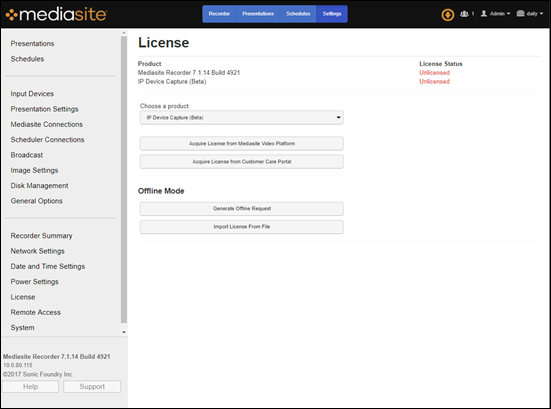This screenshot has height=409, width=551.
Task: Click the 'IP Device Capture (Beta)' product row text
Action: pos(172,82)
